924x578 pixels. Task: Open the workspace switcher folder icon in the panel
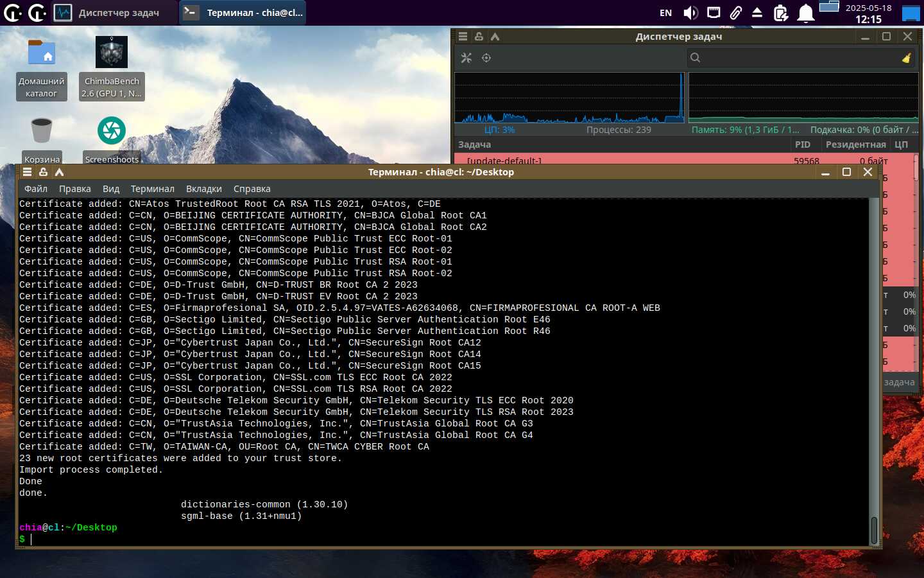click(x=829, y=6)
